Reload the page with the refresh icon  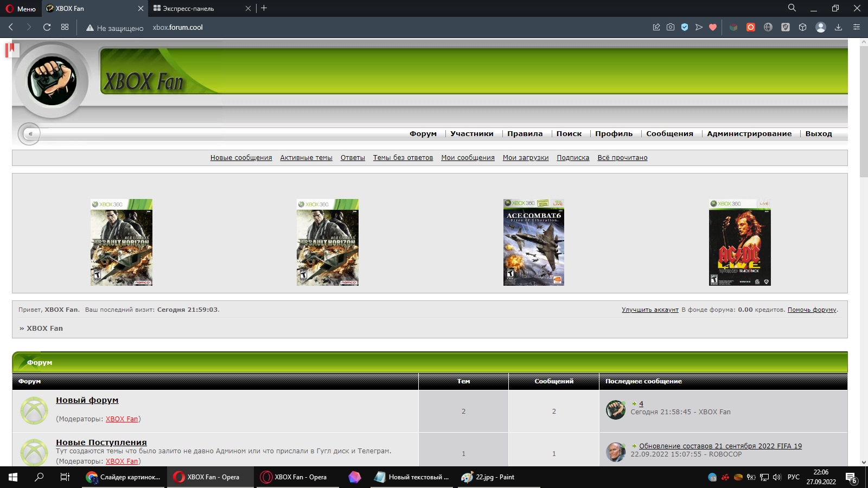click(47, 27)
